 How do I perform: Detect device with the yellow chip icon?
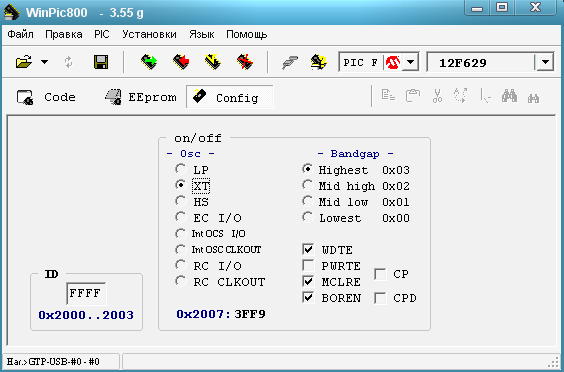coord(319,62)
